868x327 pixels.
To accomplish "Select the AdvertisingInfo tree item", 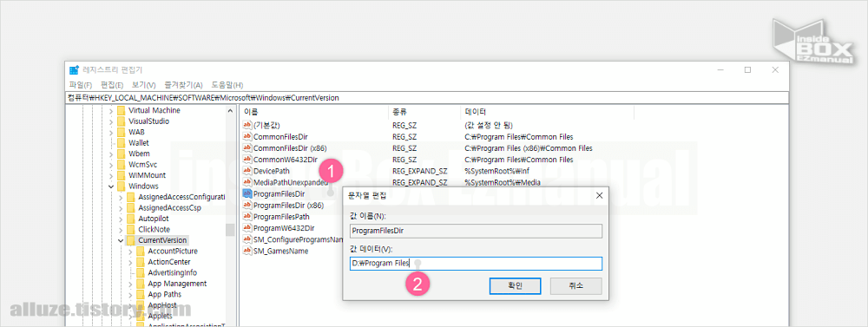I will pyautogui.click(x=172, y=272).
